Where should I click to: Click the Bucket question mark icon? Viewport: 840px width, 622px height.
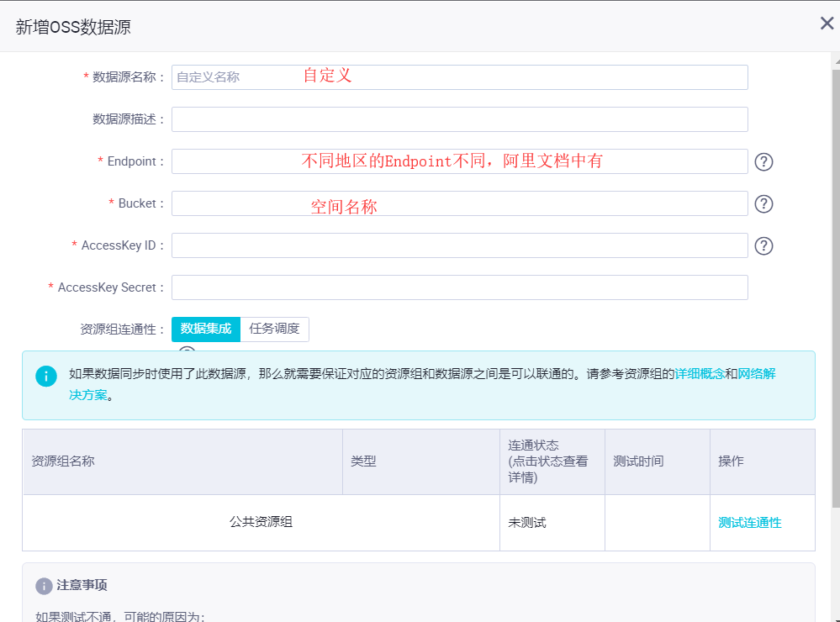(x=763, y=203)
